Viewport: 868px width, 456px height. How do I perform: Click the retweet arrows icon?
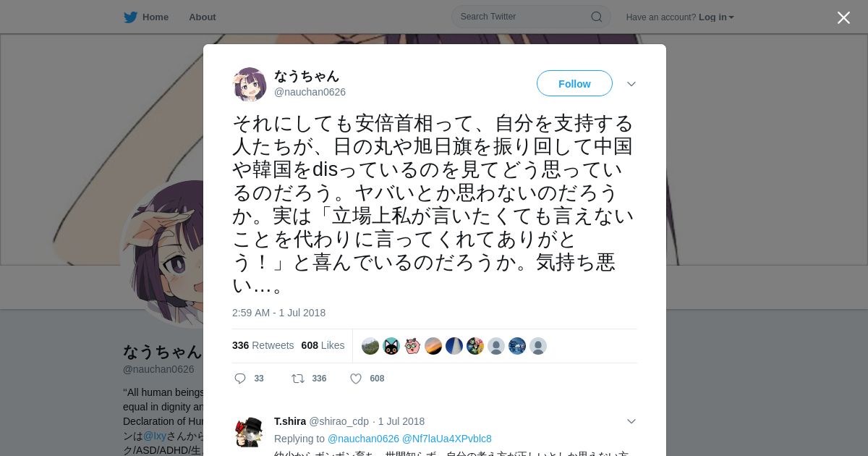pos(297,379)
